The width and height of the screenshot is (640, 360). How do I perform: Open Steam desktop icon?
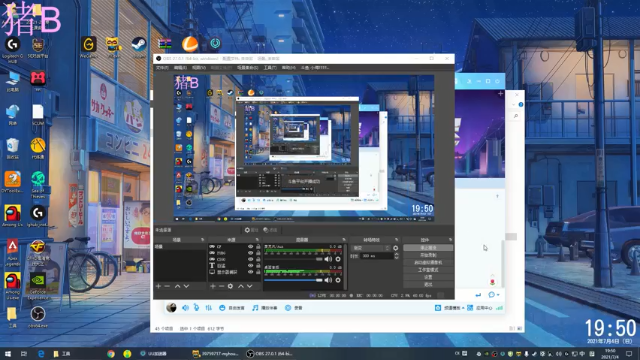[x=139, y=47]
